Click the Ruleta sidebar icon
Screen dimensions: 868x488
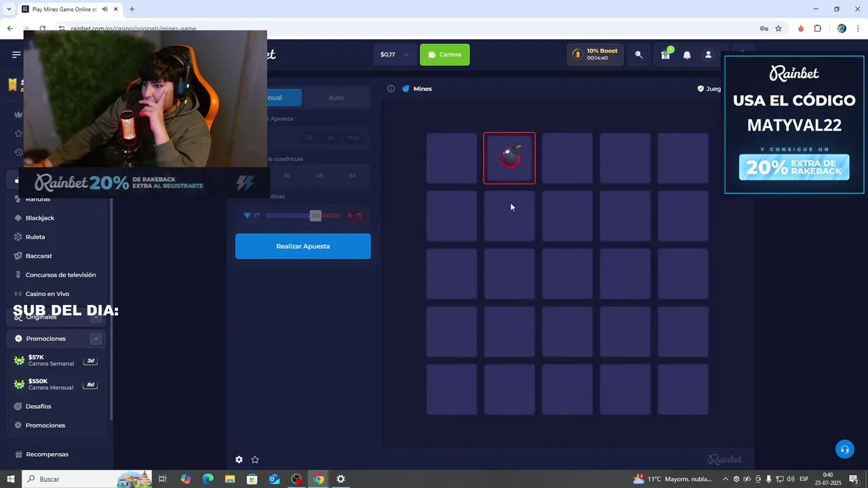[x=18, y=237]
